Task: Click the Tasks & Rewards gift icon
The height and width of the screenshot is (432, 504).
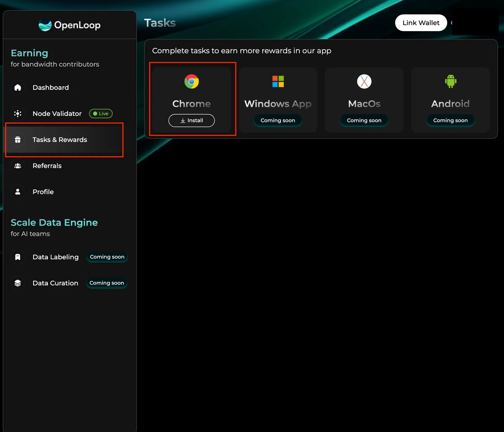Action: (x=18, y=140)
